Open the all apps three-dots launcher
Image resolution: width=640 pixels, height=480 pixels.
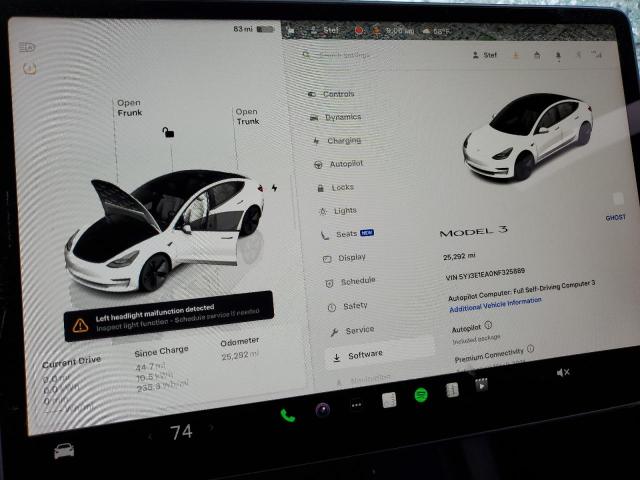pos(356,405)
